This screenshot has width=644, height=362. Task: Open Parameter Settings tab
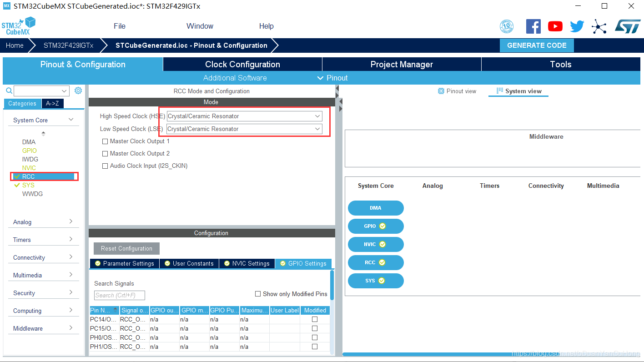[125, 263]
